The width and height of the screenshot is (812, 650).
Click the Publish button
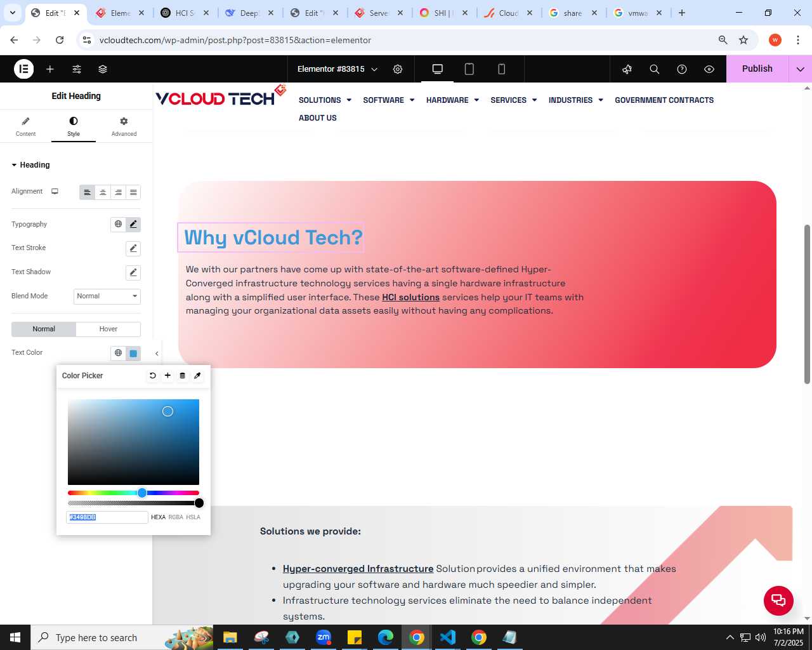tap(757, 69)
